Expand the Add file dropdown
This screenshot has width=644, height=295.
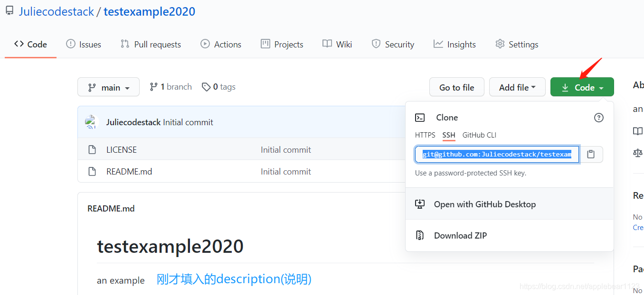[517, 87]
